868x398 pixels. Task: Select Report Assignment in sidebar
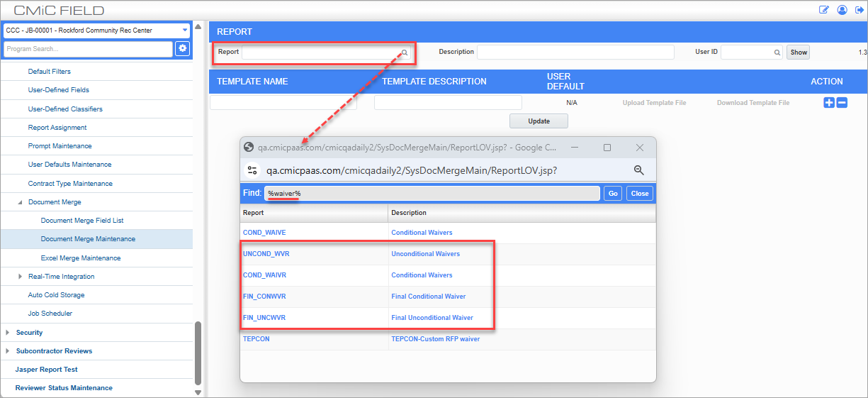(57, 128)
